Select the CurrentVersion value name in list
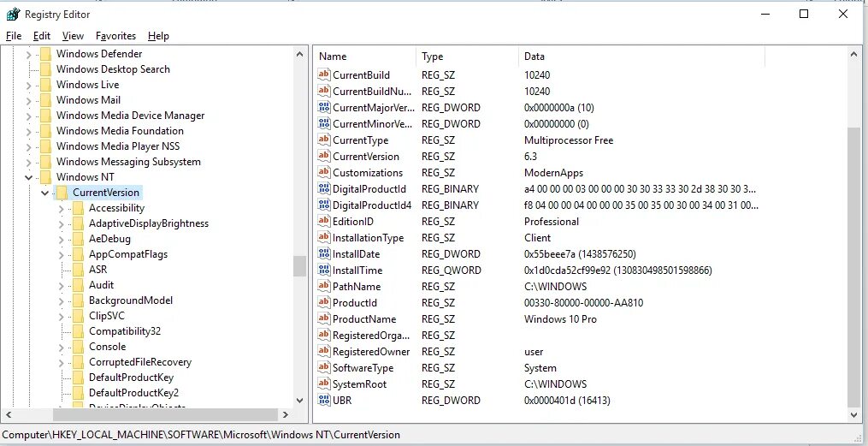868x446 pixels. pos(365,157)
